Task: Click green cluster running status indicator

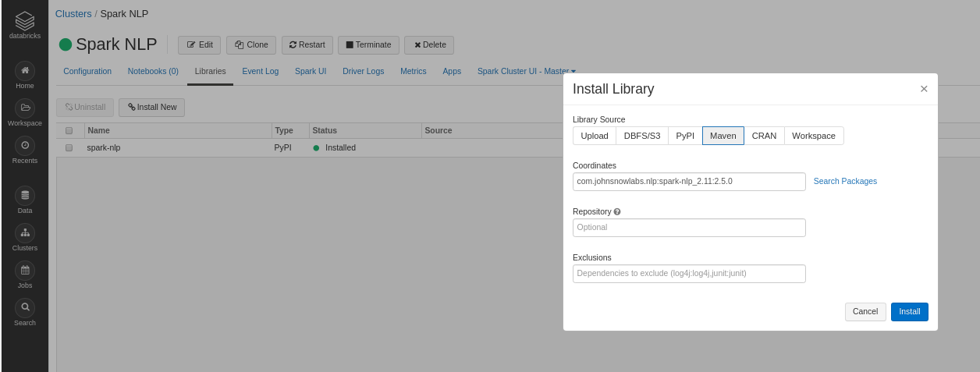Action: 66,44
